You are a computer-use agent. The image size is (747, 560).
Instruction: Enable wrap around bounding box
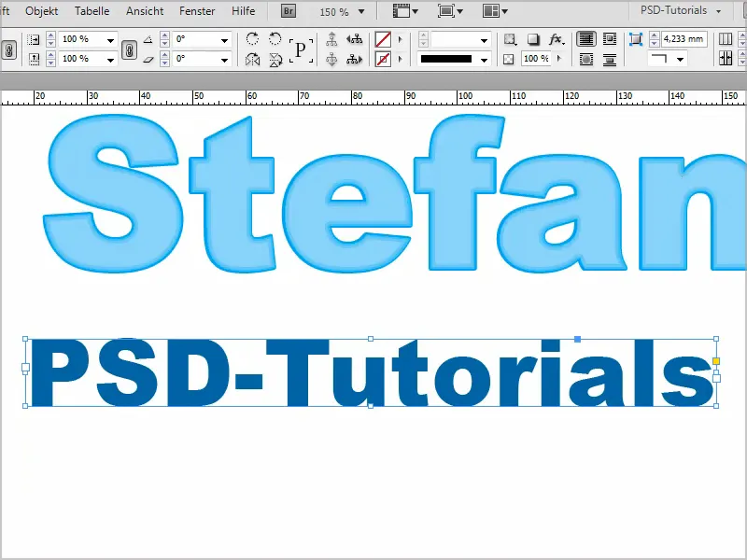[x=610, y=39]
